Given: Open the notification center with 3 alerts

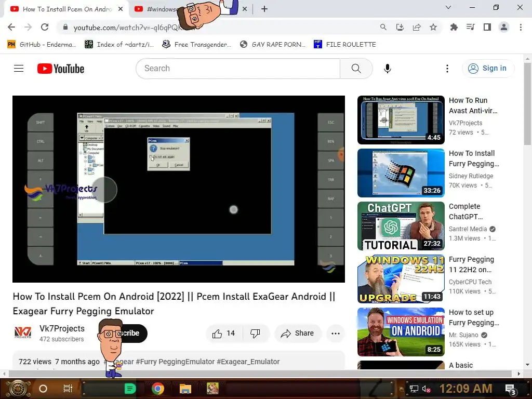Looking at the screenshot, I should pos(511,389).
